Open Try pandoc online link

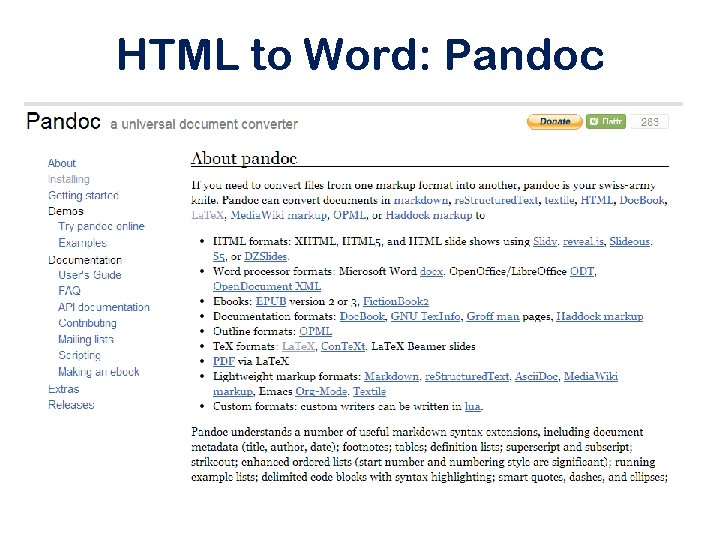(x=101, y=226)
